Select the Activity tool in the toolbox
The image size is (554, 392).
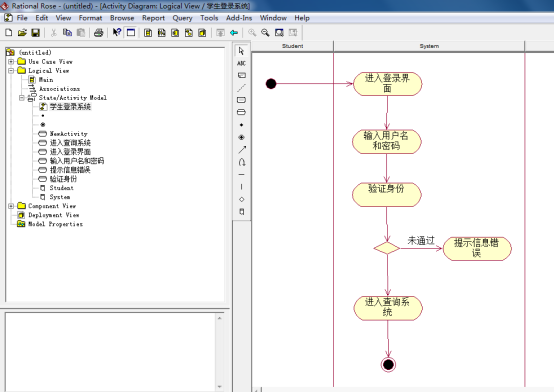click(x=241, y=112)
